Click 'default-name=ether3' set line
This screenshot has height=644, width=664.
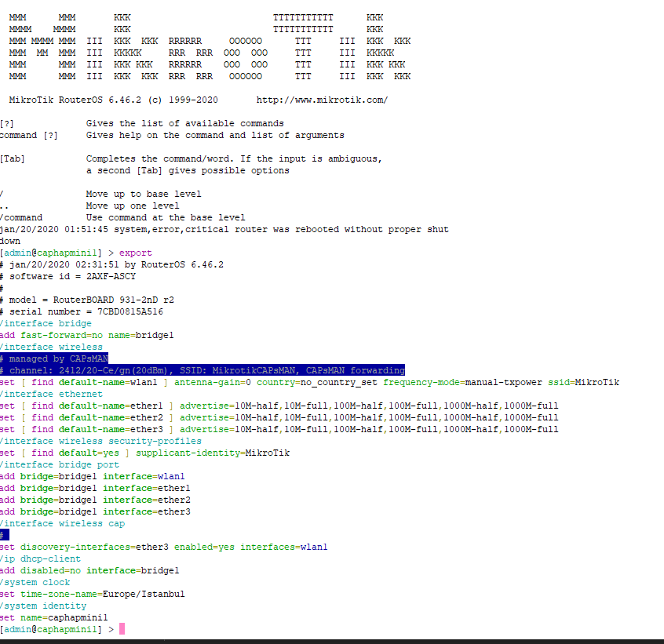point(279,429)
